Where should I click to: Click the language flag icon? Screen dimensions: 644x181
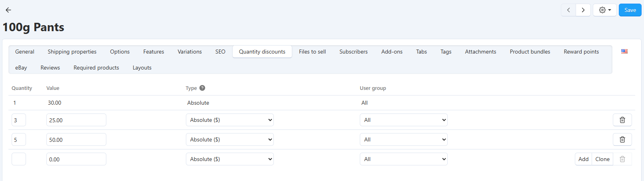[x=624, y=51]
